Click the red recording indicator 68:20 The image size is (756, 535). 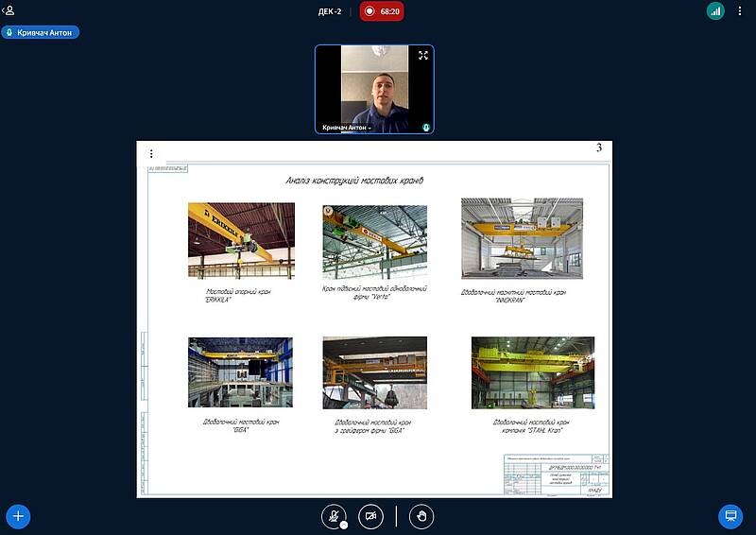click(x=382, y=11)
